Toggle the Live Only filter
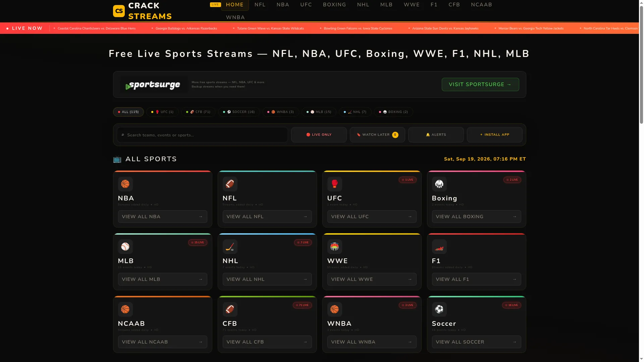 [x=319, y=135]
